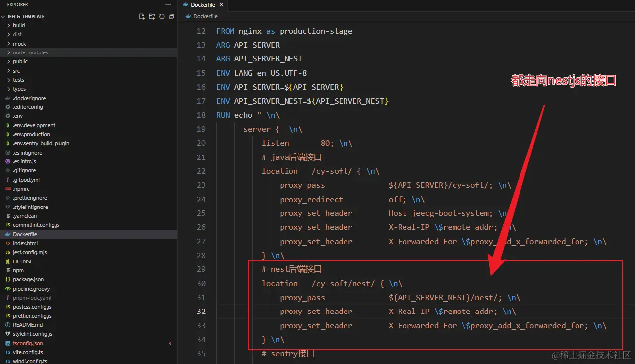Open the jest.config.mjs file
This screenshot has width=635, height=364.
tap(89, 252)
